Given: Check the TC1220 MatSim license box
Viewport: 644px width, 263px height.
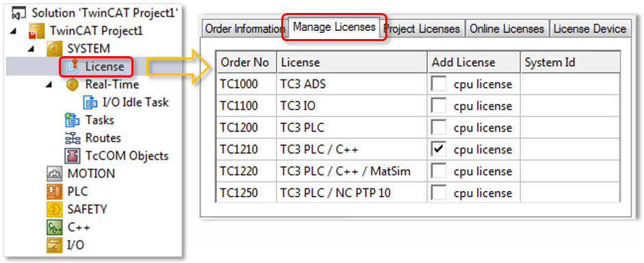Looking at the screenshot, I should tap(439, 171).
